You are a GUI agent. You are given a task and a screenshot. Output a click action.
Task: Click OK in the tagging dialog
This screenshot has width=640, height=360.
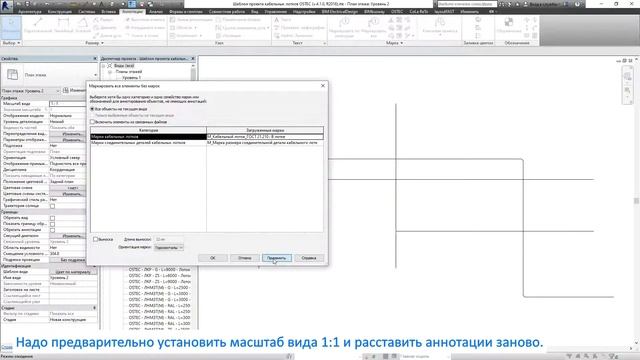coord(213,258)
